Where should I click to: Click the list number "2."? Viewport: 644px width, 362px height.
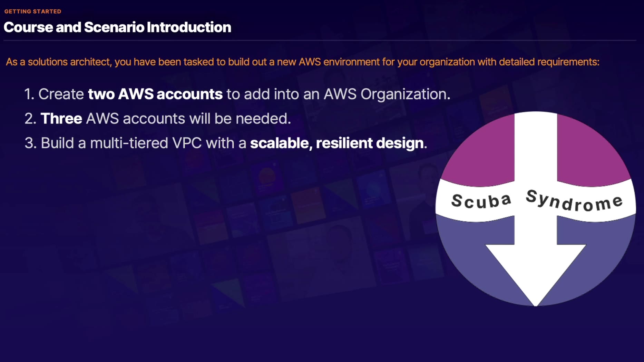[x=30, y=119]
